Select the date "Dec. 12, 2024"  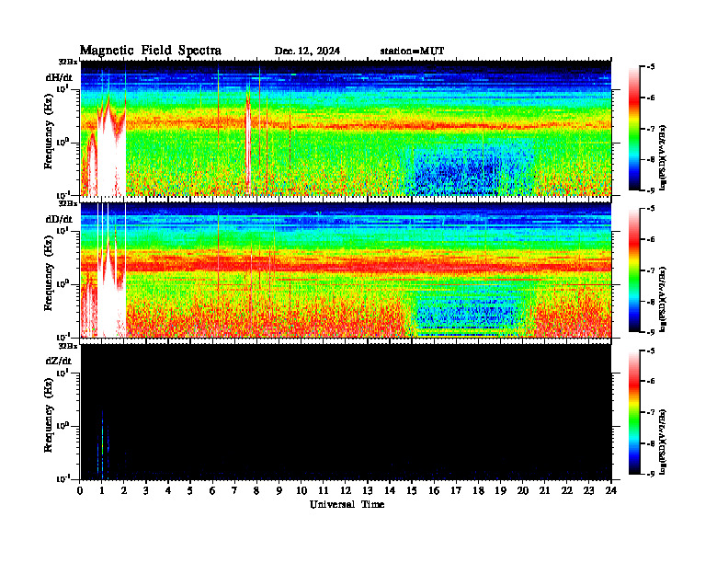307,51
